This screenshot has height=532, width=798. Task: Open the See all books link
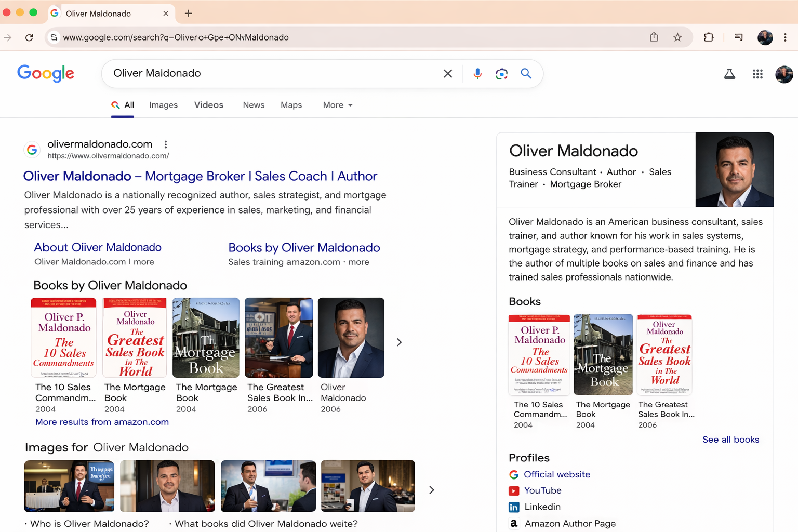[730, 440]
